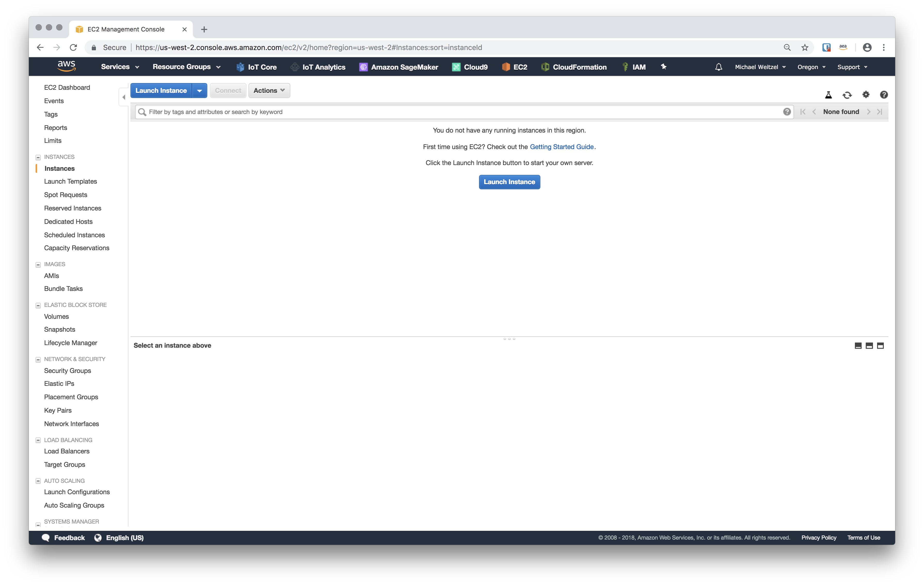
Task: Collapse the IMAGES section
Action: pyautogui.click(x=38, y=264)
